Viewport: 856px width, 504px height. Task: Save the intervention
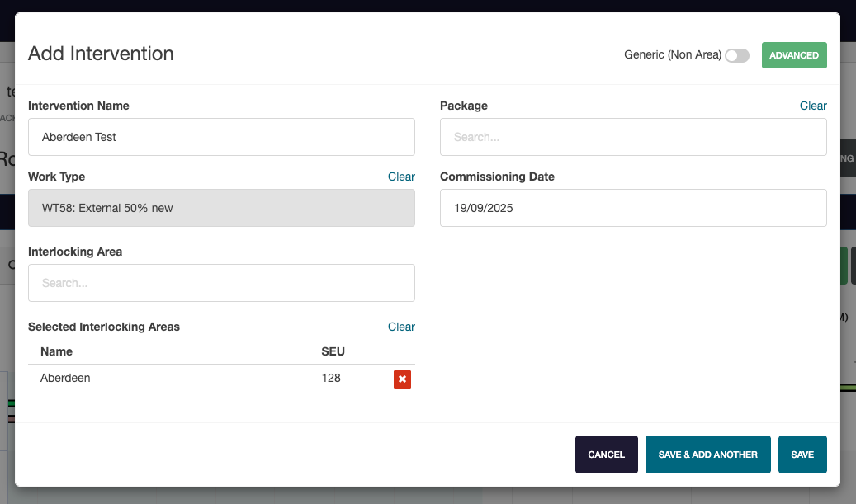[x=802, y=455]
